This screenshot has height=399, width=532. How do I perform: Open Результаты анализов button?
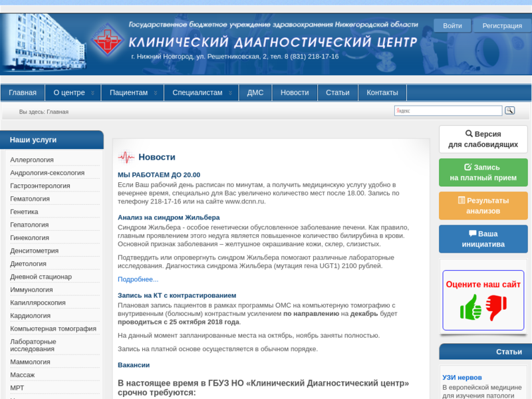483,205
